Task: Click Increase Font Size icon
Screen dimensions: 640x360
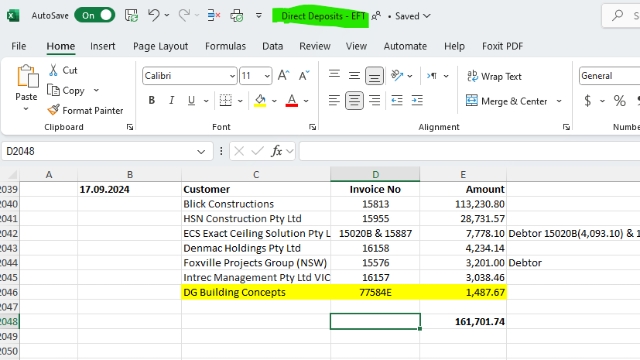Action: (x=283, y=76)
